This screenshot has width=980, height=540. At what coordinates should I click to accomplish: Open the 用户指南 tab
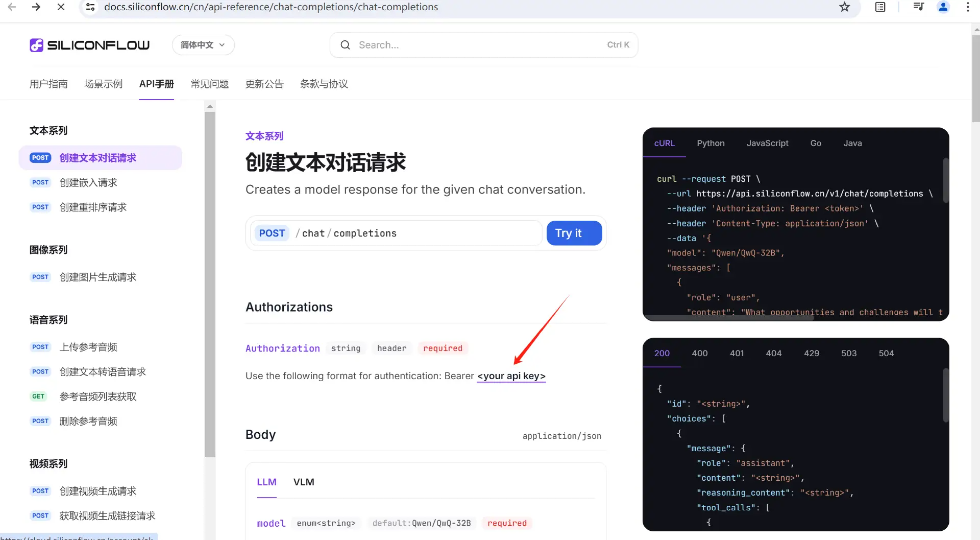(x=48, y=84)
